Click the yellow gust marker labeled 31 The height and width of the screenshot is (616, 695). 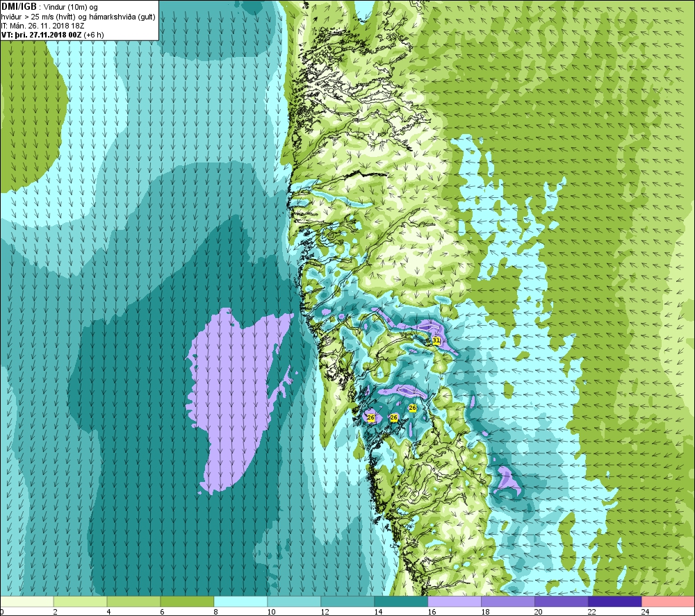point(436,340)
